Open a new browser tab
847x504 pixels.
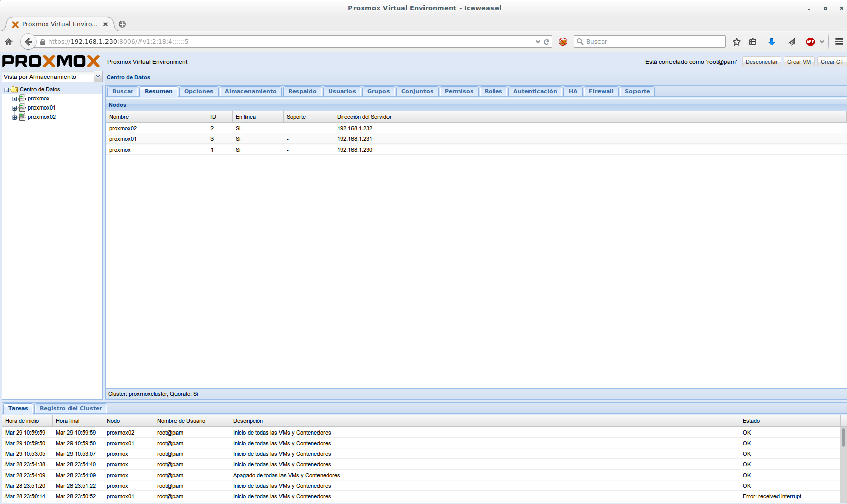[122, 24]
